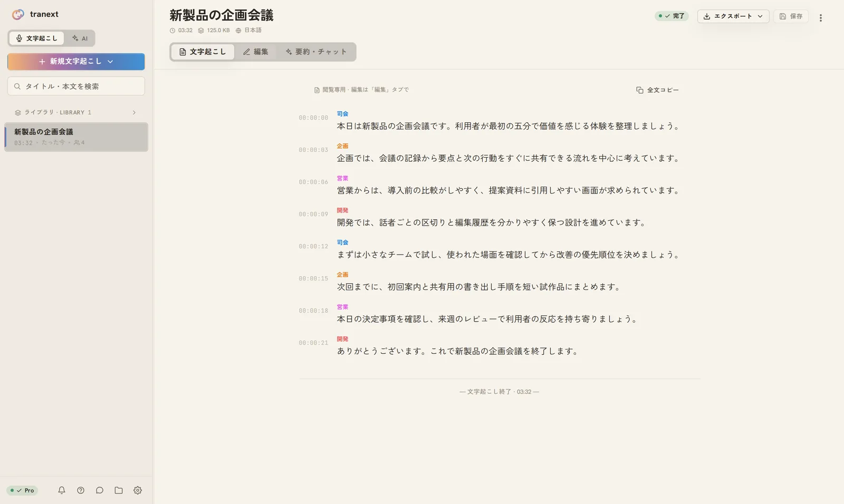Click the tranext logo icon
Screen dimensions: 844x504
(x=18, y=14)
